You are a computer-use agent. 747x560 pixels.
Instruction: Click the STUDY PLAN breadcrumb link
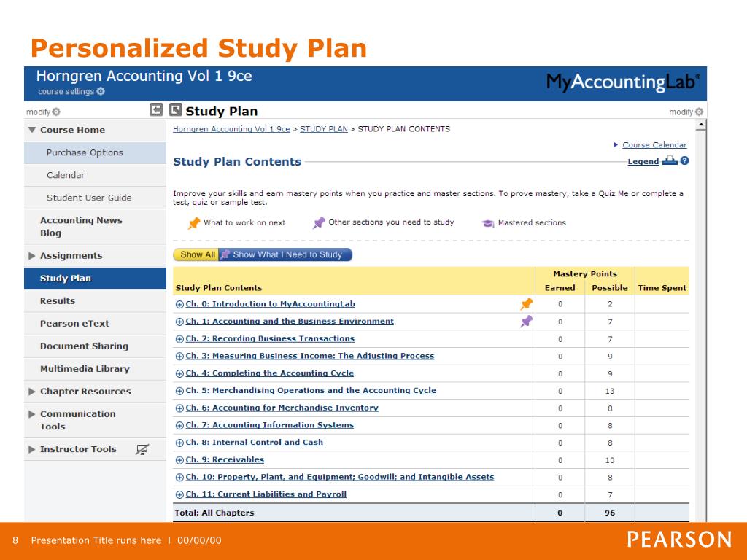click(x=324, y=129)
